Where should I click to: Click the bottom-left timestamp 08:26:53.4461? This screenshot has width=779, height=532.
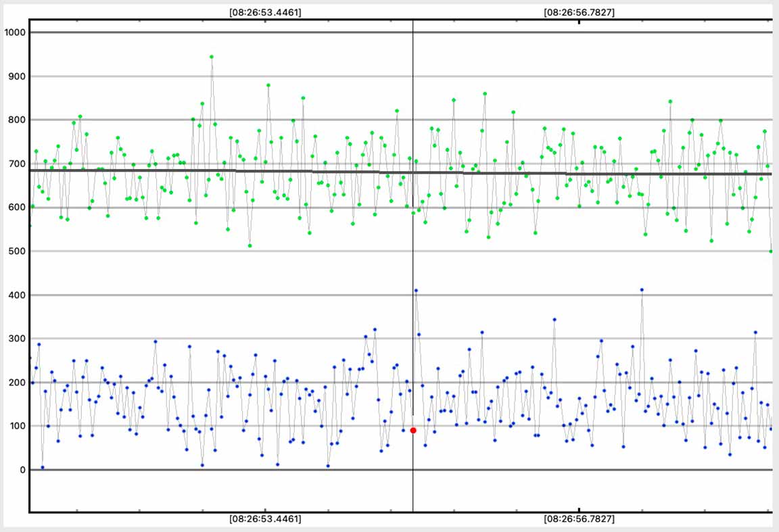[265, 519]
